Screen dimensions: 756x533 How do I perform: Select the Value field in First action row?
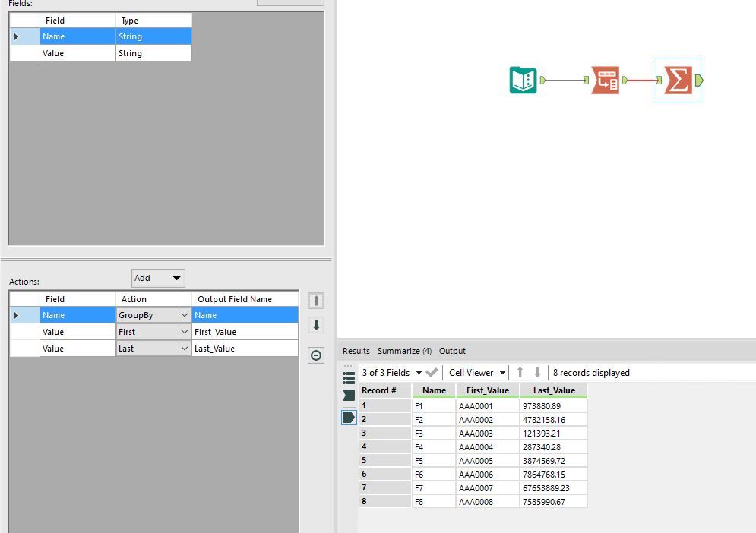click(x=77, y=332)
